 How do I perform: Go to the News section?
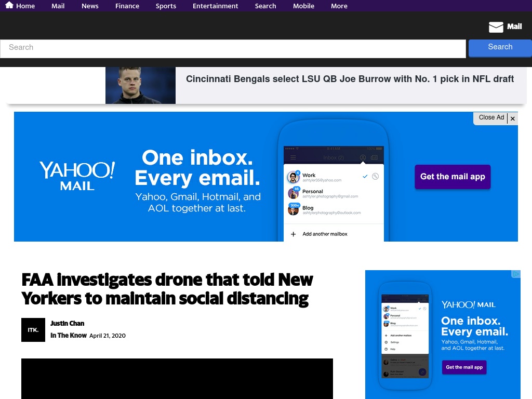(x=90, y=6)
